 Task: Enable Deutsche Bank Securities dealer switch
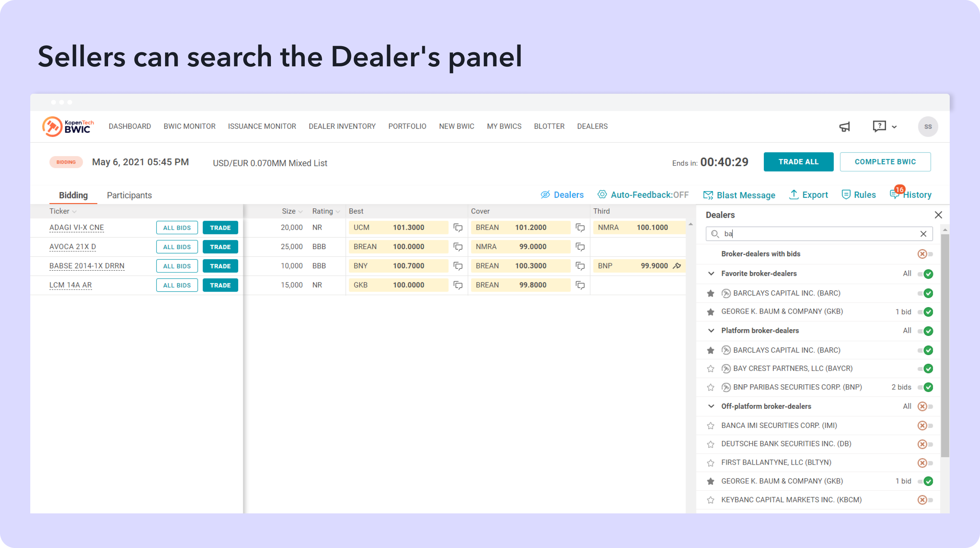tap(925, 444)
